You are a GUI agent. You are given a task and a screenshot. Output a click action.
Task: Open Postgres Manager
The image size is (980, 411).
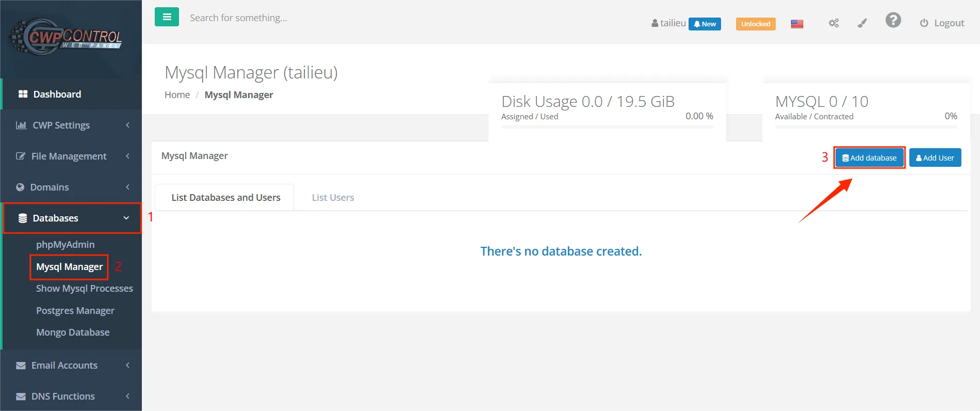click(x=75, y=310)
